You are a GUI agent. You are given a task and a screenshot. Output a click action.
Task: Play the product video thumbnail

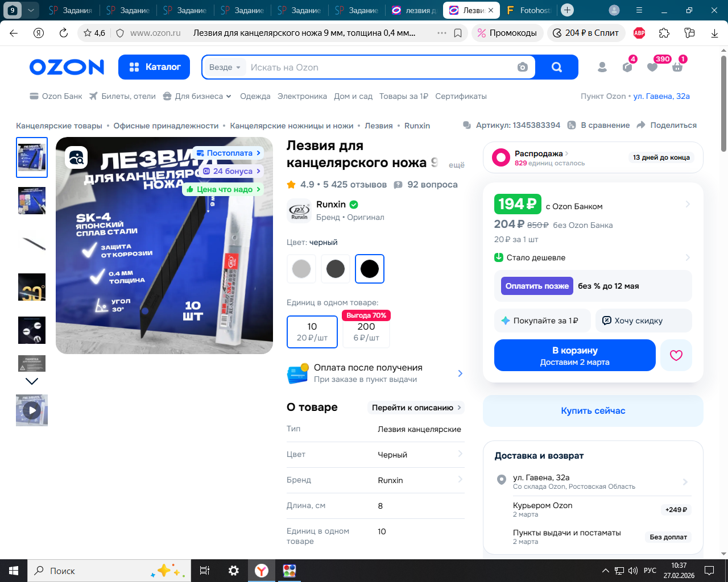pyautogui.click(x=32, y=410)
